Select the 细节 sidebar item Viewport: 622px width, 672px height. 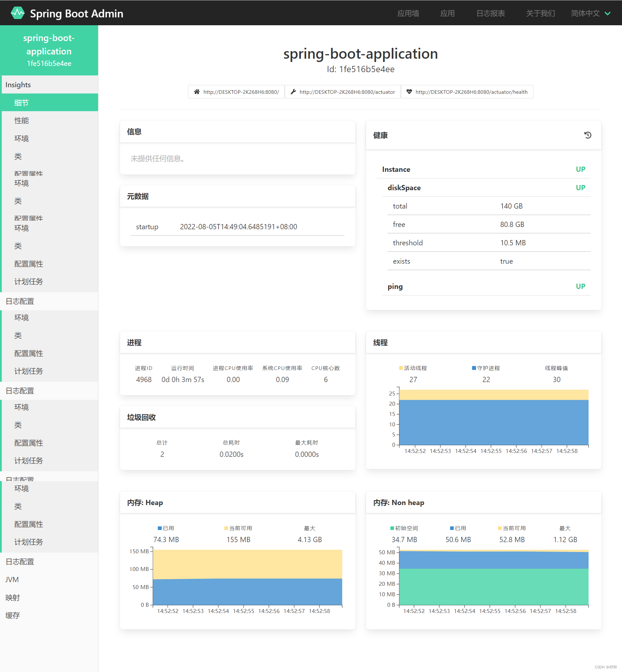coord(49,103)
